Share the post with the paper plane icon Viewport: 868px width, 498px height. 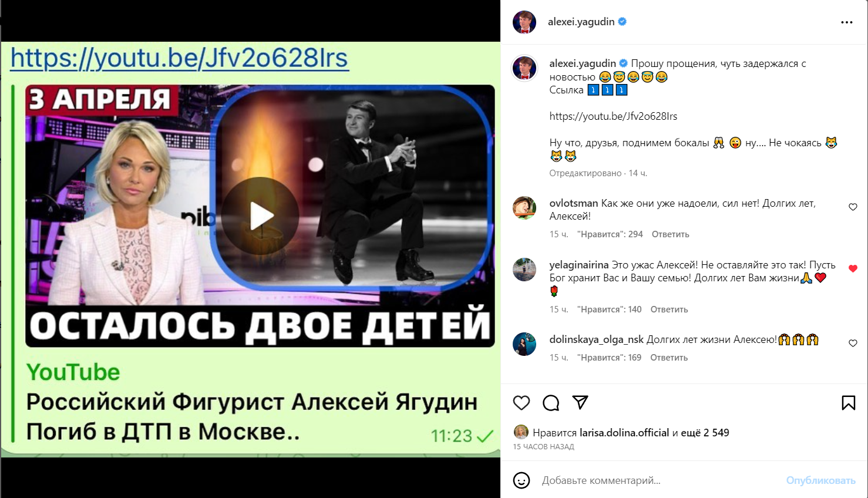580,402
